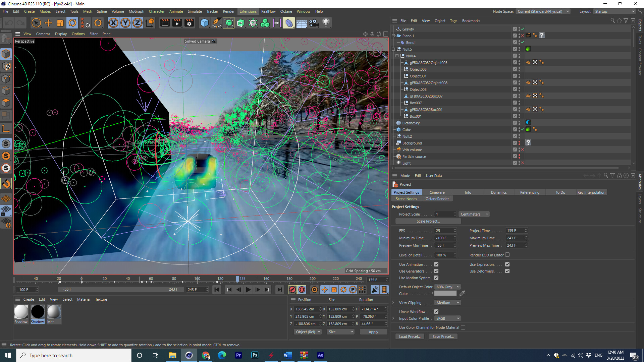
Task: Click the Camera object icon
Action: [x=314, y=23]
